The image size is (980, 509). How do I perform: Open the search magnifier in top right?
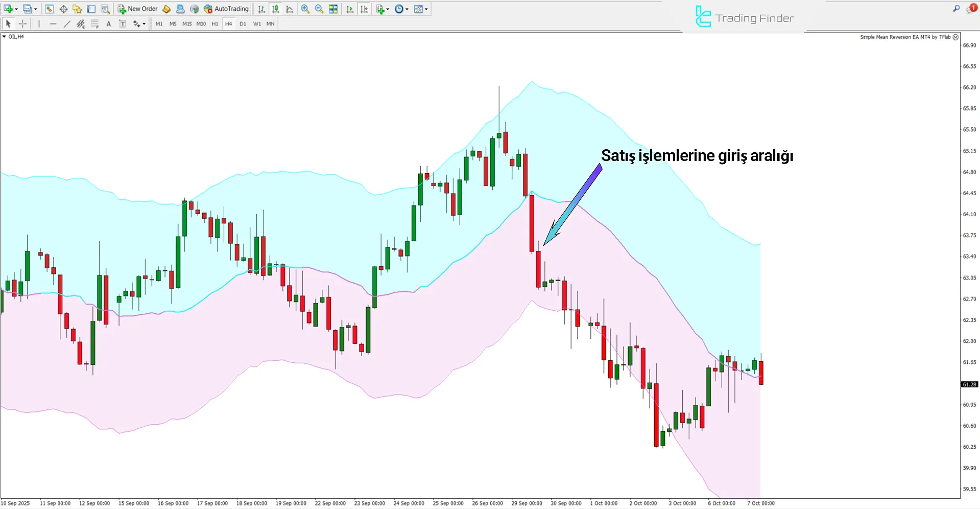(956, 9)
